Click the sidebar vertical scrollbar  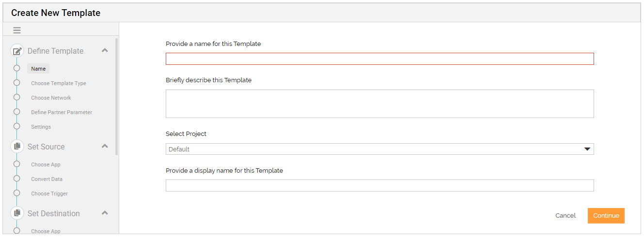click(x=117, y=97)
